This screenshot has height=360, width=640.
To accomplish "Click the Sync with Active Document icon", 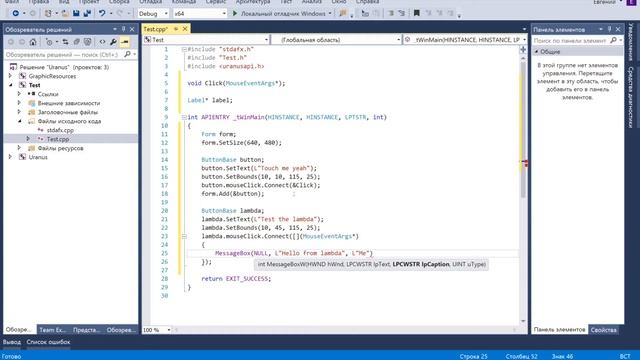I will tap(65, 42).
